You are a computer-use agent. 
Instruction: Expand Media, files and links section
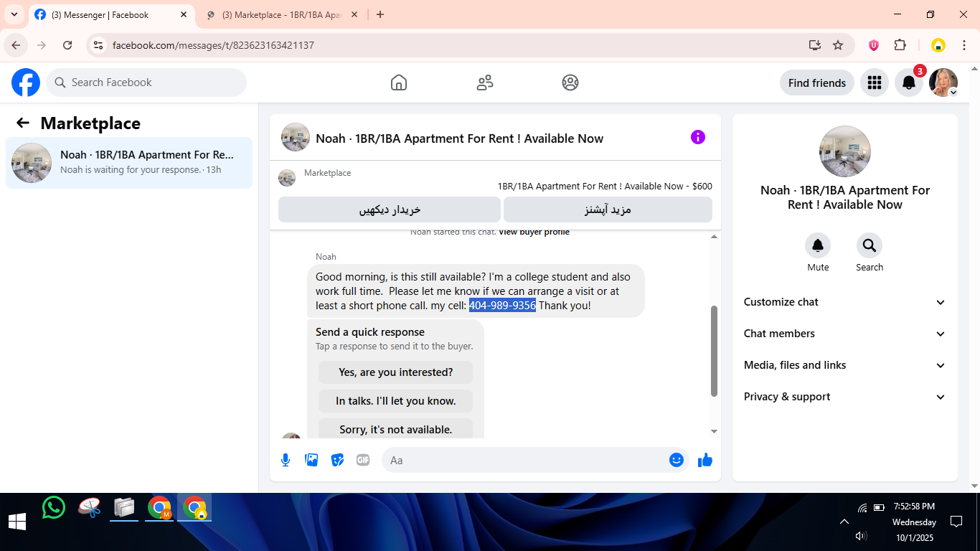(844, 365)
